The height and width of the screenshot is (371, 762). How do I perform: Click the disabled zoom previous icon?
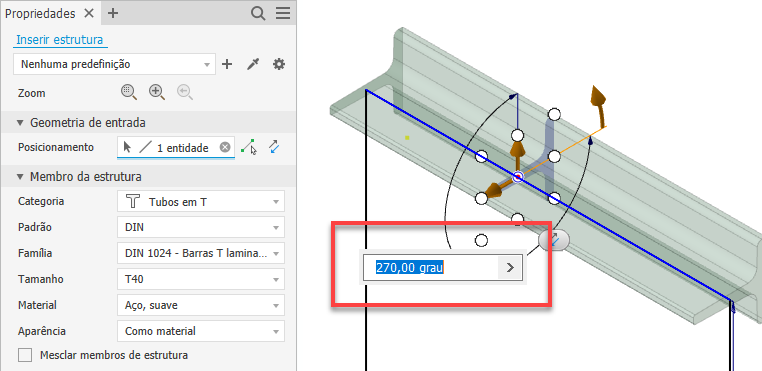tap(185, 92)
